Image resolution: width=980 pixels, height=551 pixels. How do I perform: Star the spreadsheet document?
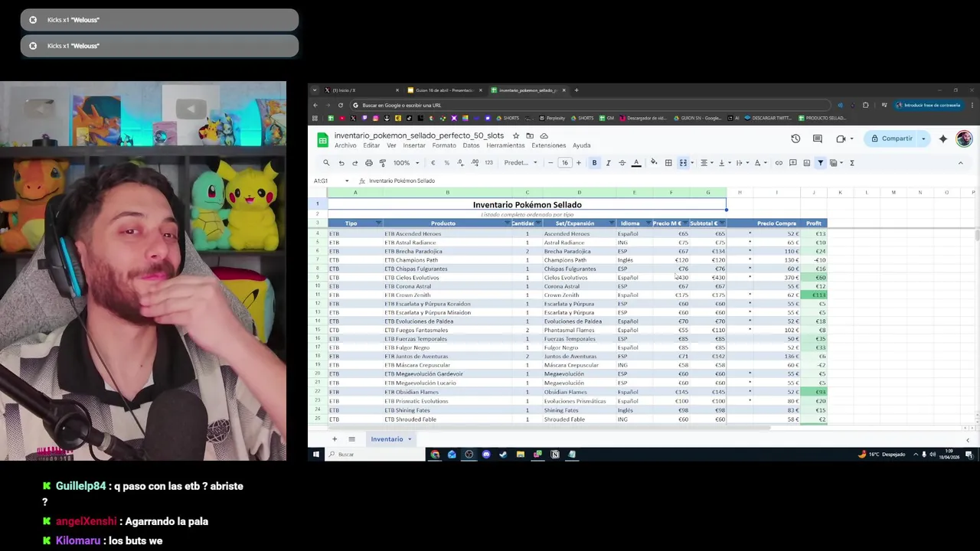(516, 135)
